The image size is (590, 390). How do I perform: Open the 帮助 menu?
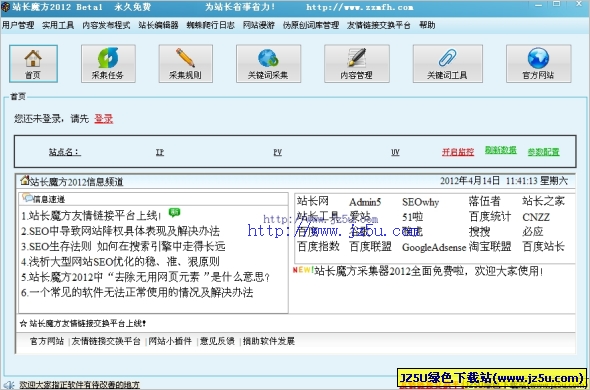pyautogui.click(x=427, y=25)
